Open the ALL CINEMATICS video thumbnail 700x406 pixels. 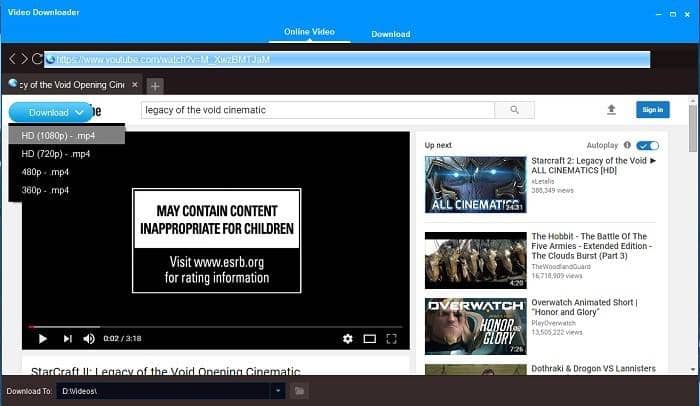point(475,184)
